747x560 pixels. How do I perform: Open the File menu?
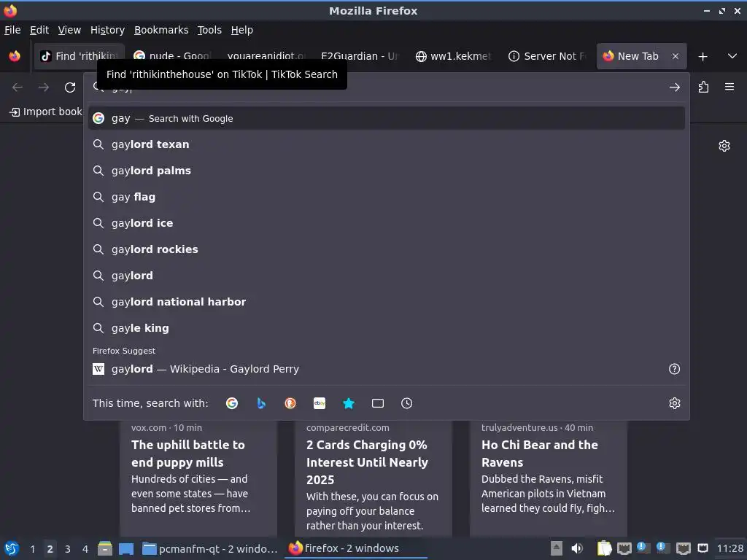click(12, 30)
